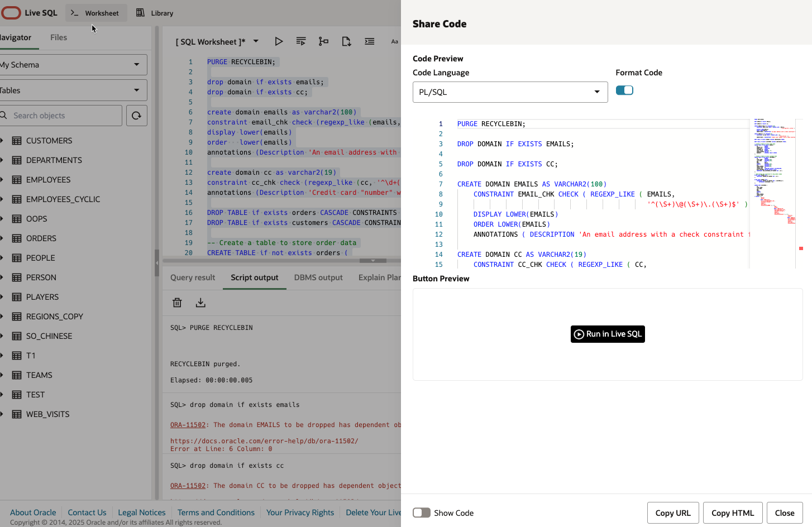Screen dimensions: 812x527
Task: Switch to the Navigator tab
Action: point(16,37)
